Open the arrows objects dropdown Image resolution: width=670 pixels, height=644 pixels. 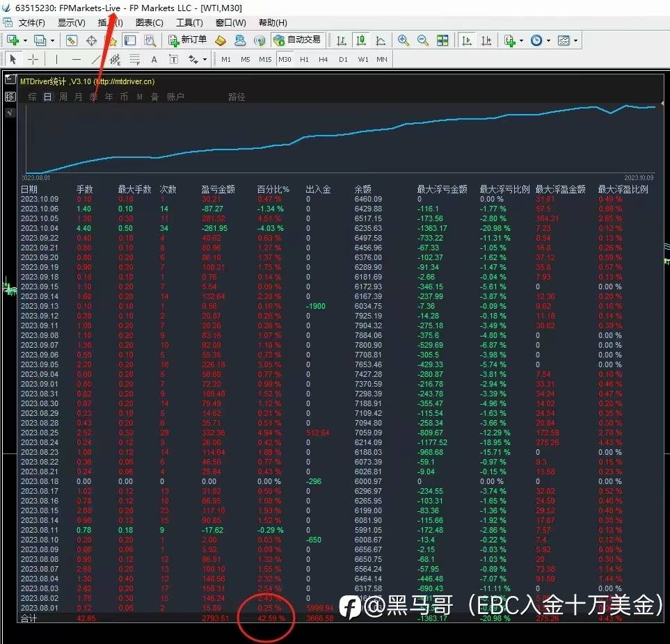click(x=205, y=59)
